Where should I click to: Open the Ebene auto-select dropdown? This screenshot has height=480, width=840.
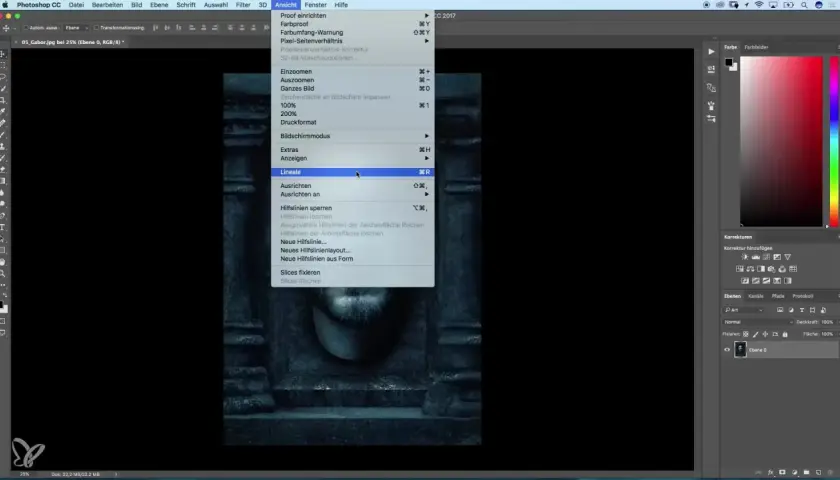(76, 28)
